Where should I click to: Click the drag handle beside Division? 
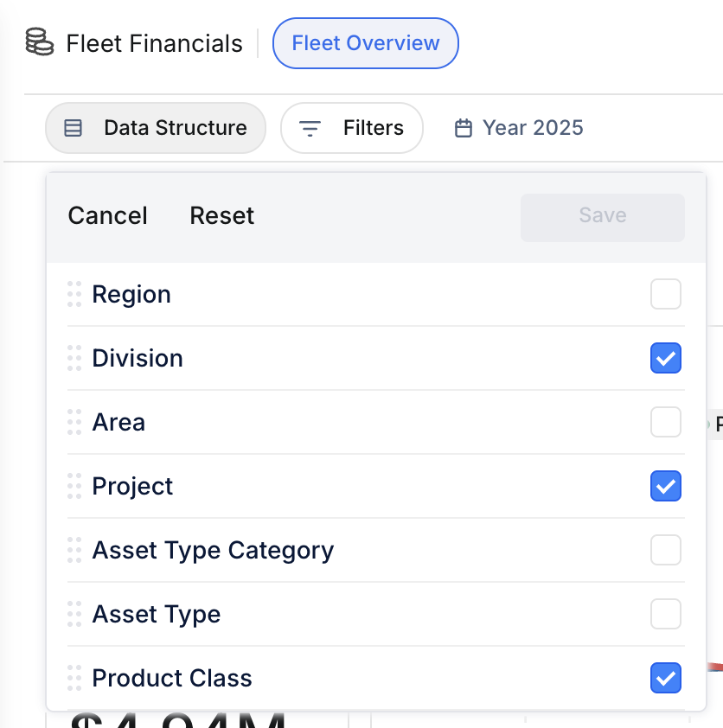pos(75,358)
